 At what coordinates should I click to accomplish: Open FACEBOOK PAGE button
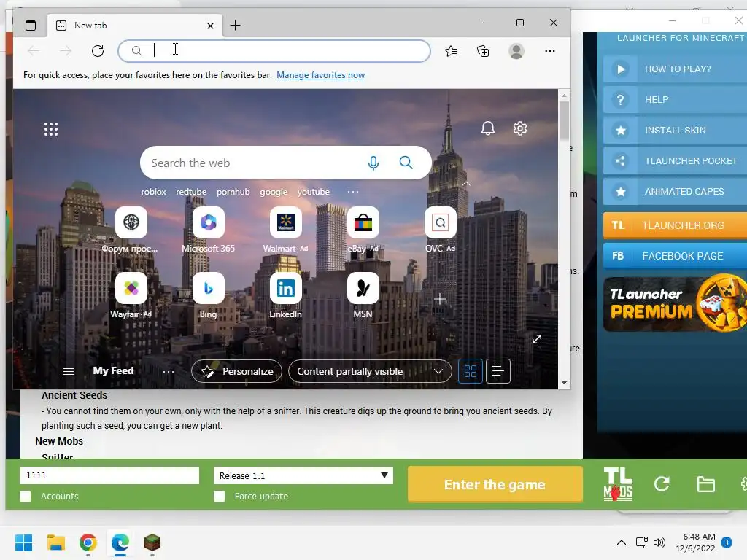pos(675,256)
